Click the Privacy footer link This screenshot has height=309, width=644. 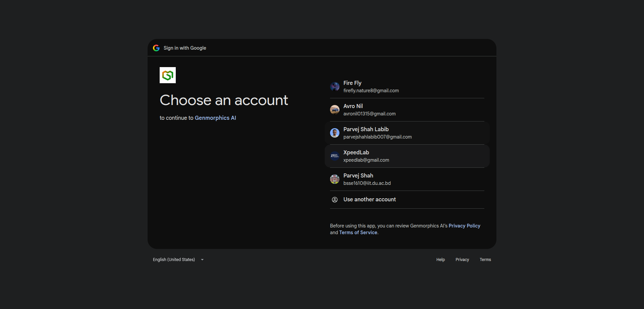tap(462, 260)
